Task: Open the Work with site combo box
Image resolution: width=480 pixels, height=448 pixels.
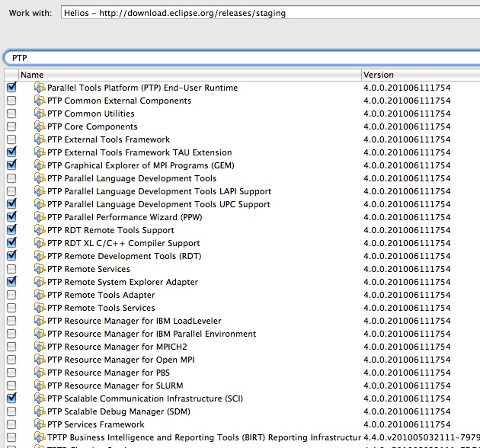Action: (x=270, y=13)
